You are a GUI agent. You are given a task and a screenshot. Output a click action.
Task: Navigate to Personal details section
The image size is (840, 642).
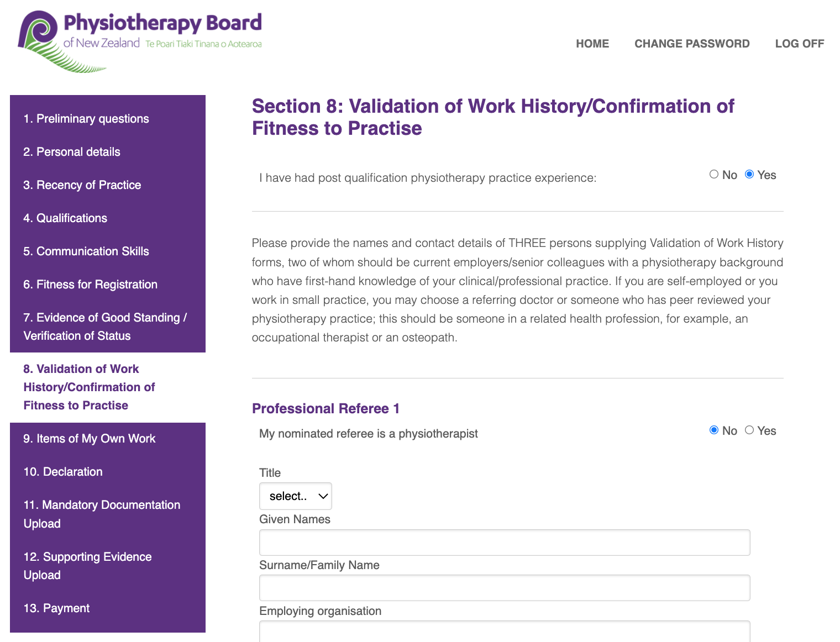(x=72, y=152)
